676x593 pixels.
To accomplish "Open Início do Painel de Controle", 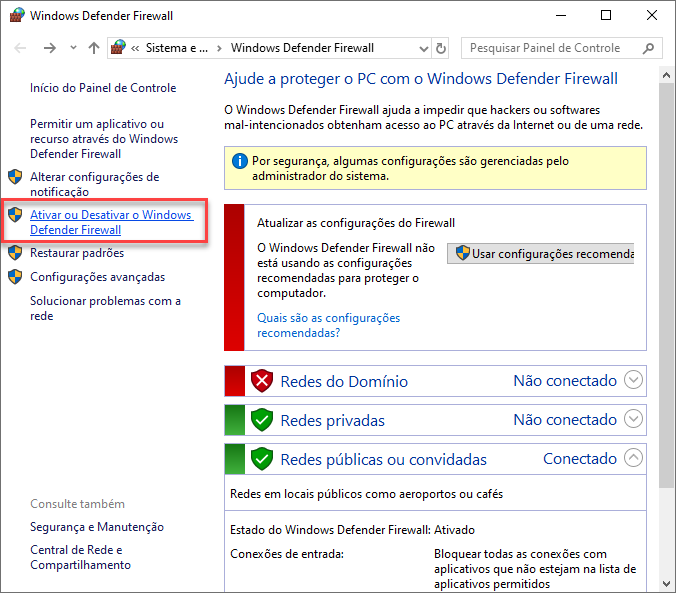I will pos(103,88).
